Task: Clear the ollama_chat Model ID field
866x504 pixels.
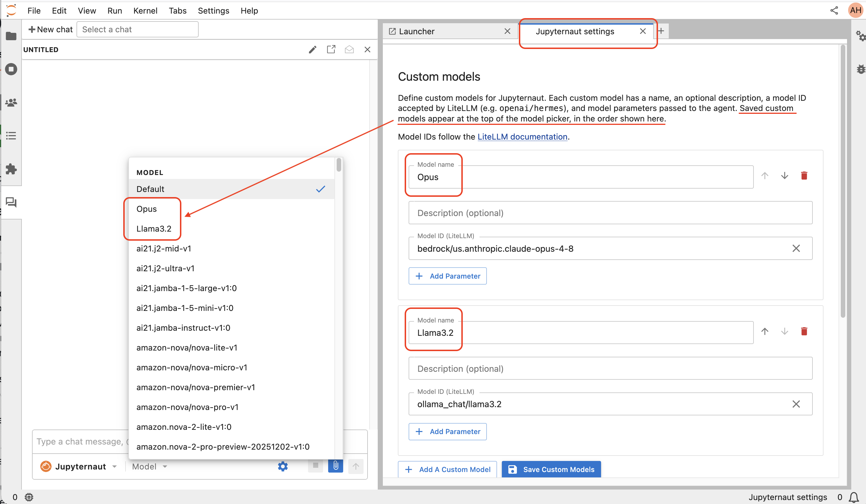Action: pyautogui.click(x=796, y=404)
